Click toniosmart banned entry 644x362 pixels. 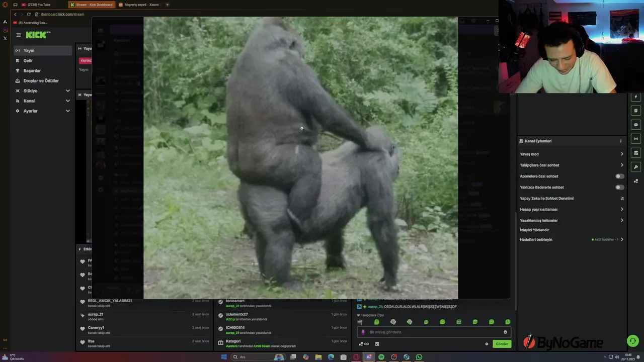(x=282, y=303)
